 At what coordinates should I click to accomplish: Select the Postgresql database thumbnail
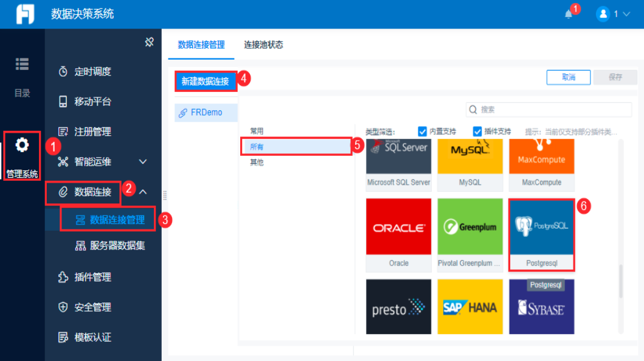pyautogui.click(x=541, y=226)
